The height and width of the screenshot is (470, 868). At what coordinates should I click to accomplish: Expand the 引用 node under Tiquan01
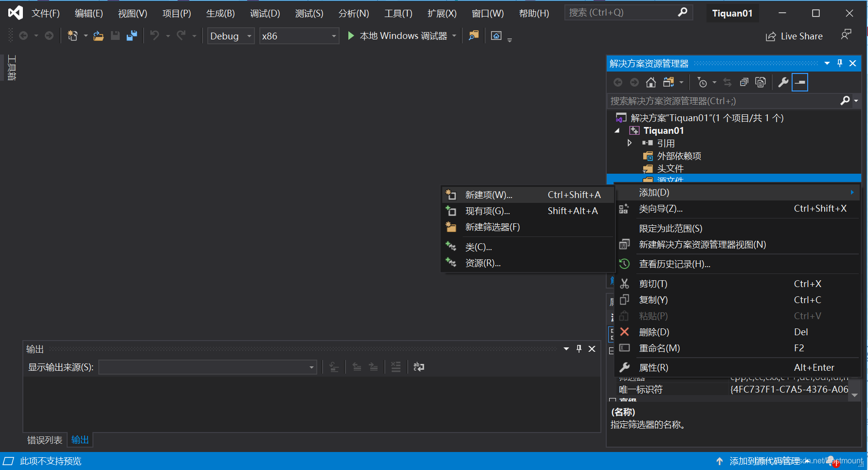630,143
